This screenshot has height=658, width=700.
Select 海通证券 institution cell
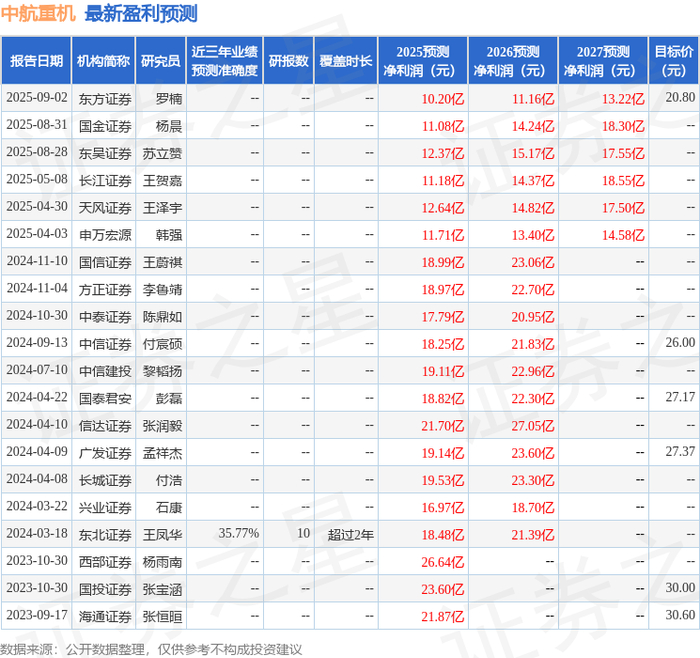pyautogui.click(x=105, y=616)
